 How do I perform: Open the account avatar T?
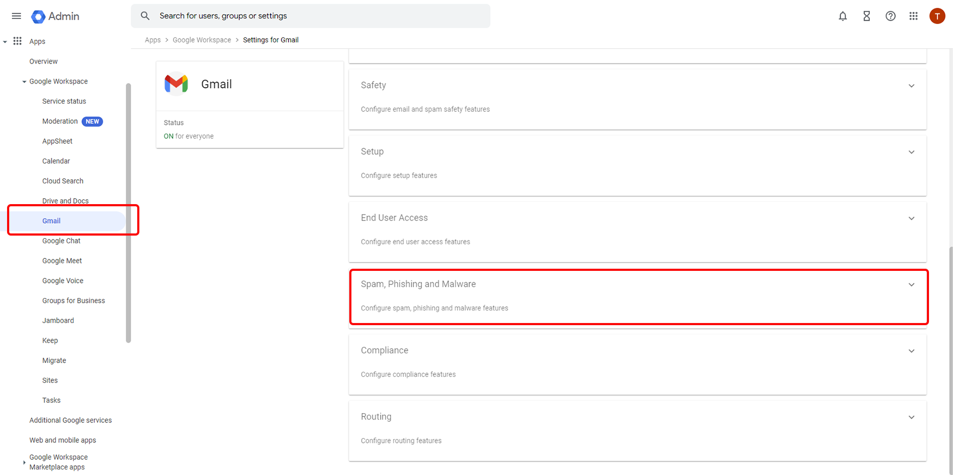tap(937, 16)
